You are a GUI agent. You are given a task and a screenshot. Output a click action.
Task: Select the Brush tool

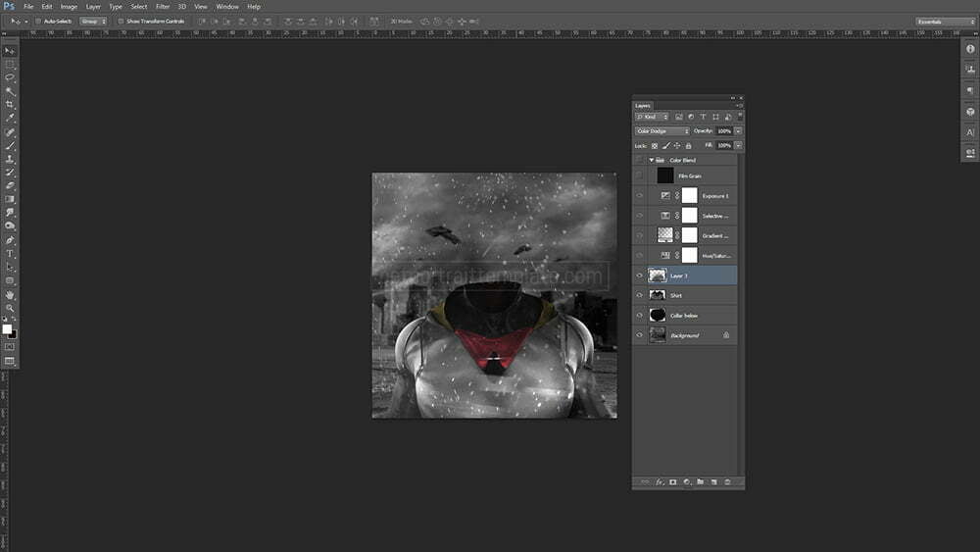[x=11, y=145]
